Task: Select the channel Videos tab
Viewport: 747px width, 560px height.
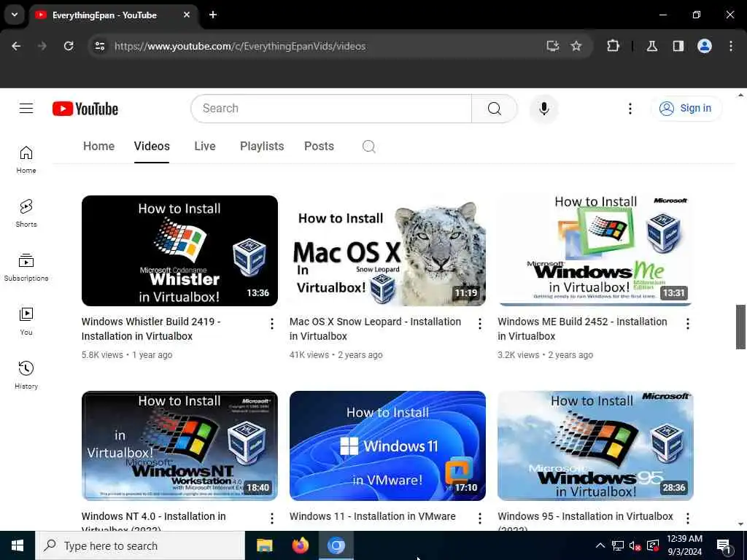Action: 152,146
